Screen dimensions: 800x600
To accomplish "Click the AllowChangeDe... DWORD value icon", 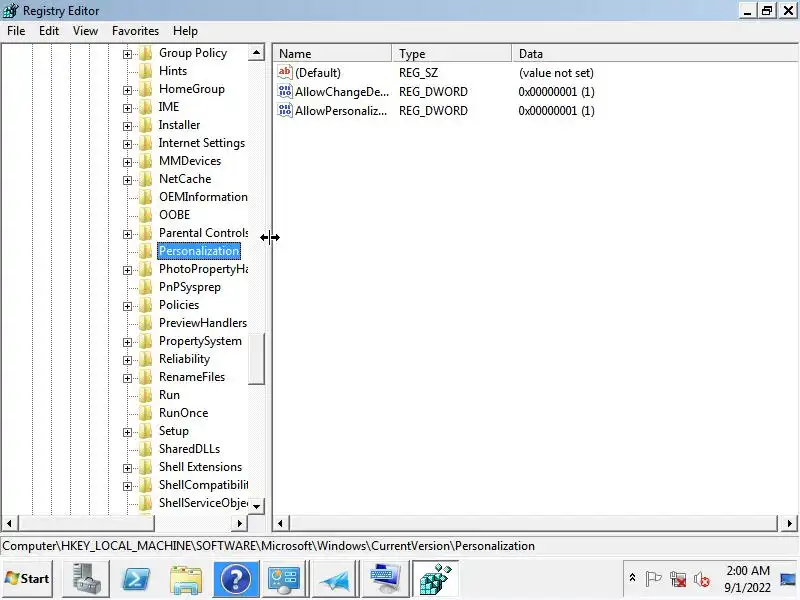I will pyautogui.click(x=285, y=91).
